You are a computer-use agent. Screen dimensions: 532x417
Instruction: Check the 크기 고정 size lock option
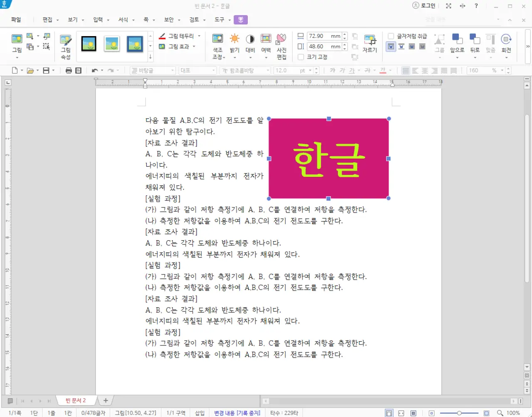pos(300,57)
